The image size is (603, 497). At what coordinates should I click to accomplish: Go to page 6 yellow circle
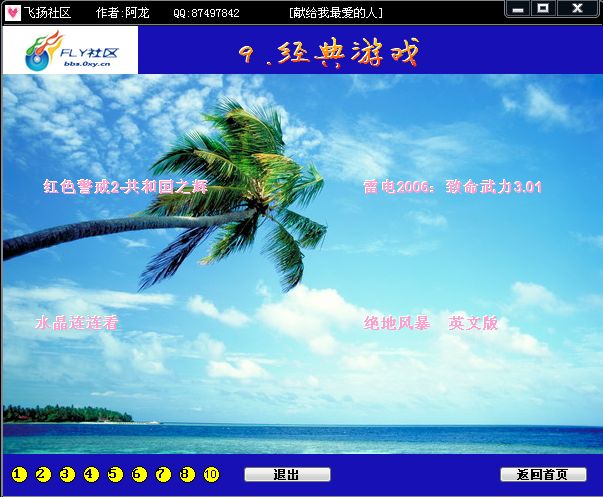click(139, 474)
